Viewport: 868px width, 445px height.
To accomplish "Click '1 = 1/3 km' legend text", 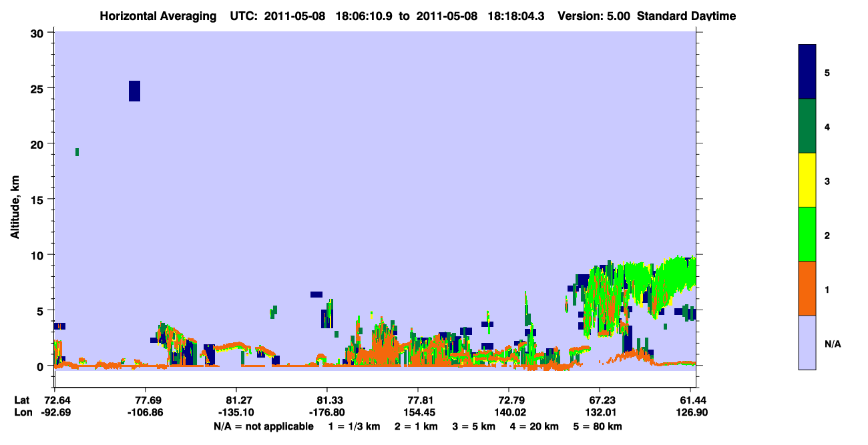I will pyautogui.click(x=354, y=426).
